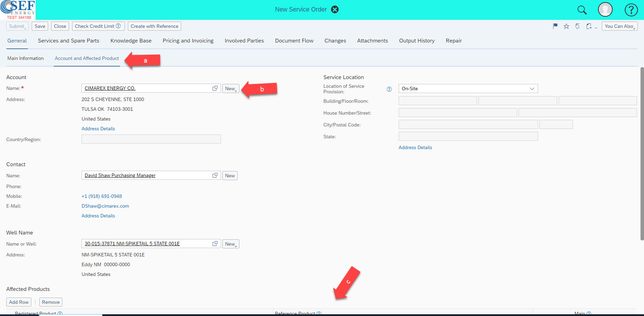Open Services and Spare Parts tab
Image resolution: width=644 pixels, height=316 pixels.
[69, 41]
